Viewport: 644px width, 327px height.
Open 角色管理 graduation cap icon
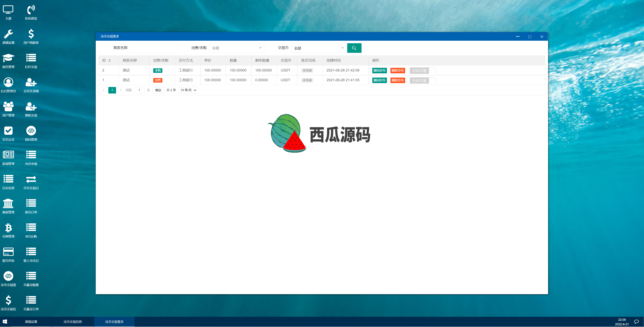click(8, 61)
